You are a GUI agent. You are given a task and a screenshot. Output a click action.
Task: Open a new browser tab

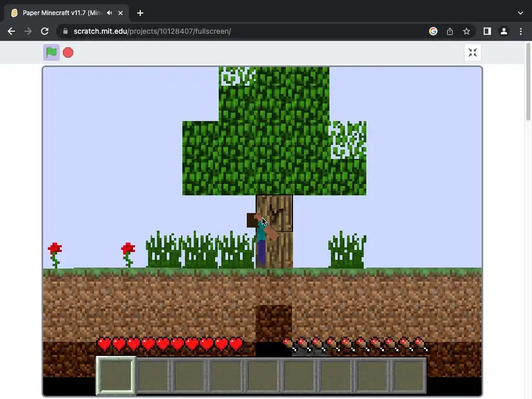[140, 13]
